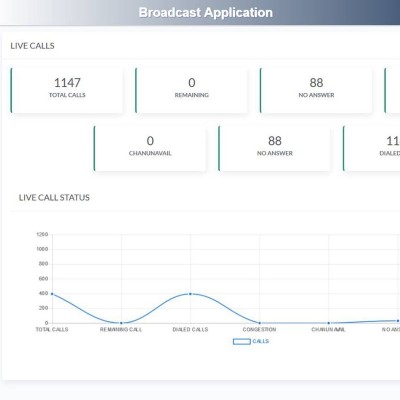The width and height of the screenshot is (400, 400).
Task: Click the Remaining Call data point
Action: click(x=121, y=323)
